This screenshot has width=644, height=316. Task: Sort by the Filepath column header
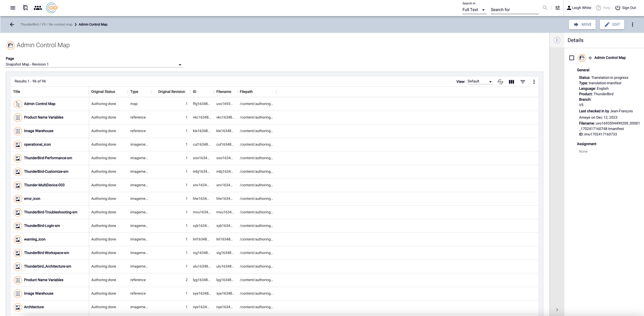246,92
